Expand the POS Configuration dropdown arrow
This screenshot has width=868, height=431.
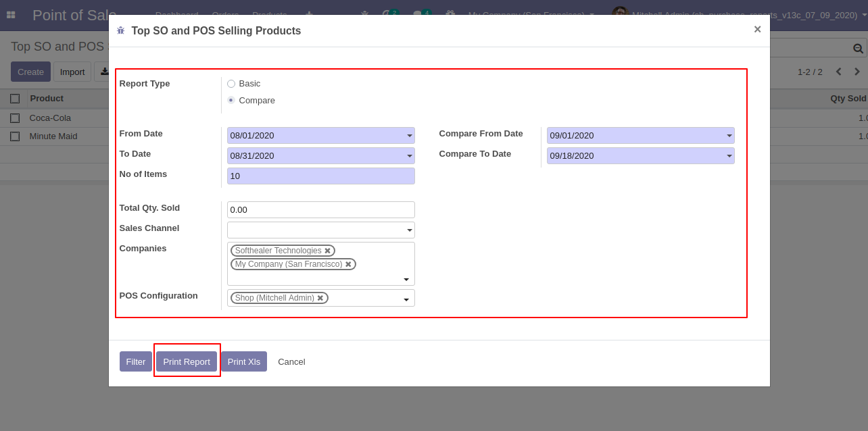406,299
